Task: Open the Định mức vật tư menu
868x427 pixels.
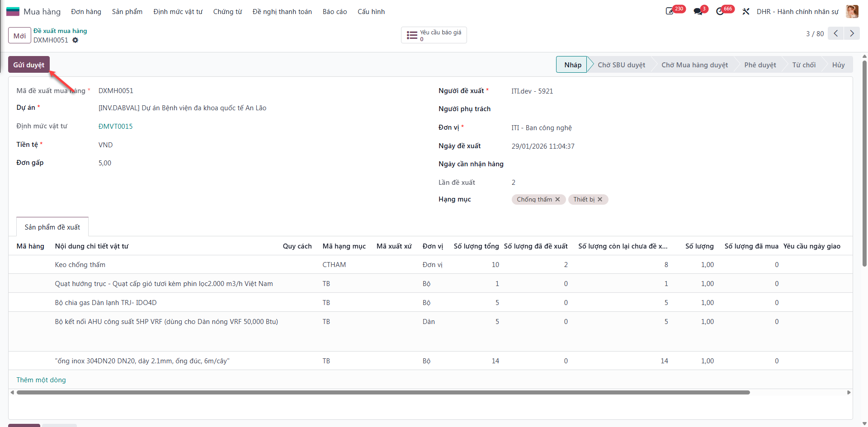Action: (178, 12)
